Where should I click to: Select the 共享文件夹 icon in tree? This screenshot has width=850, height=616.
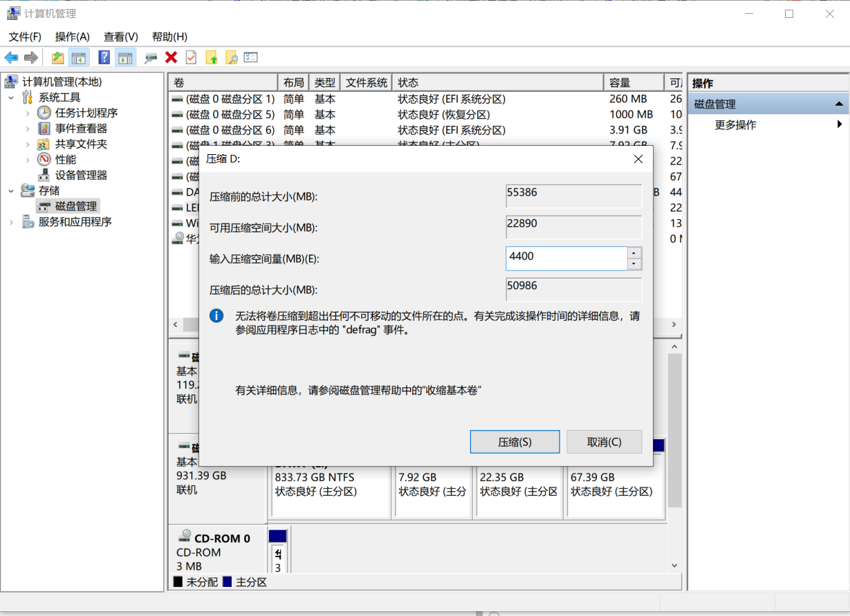pos(44,144)
